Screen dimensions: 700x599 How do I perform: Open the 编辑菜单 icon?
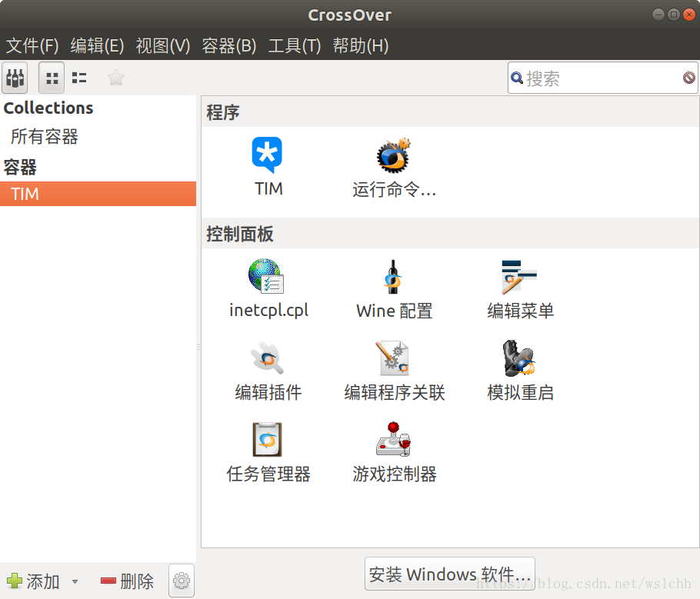coord(518,277)
